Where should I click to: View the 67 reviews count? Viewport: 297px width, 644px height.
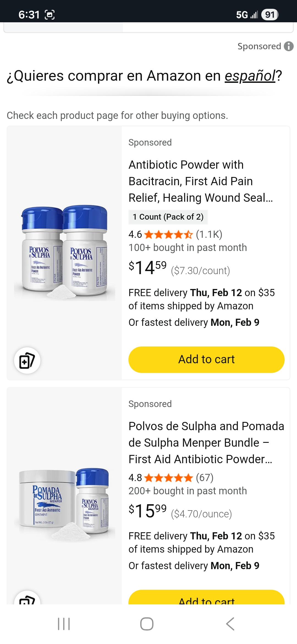point(205,478)
